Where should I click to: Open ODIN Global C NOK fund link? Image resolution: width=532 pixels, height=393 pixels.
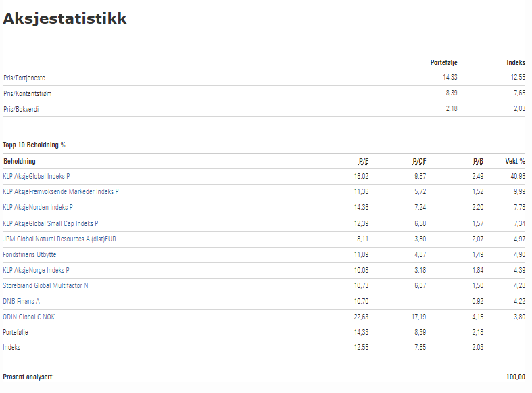(29, 317)
